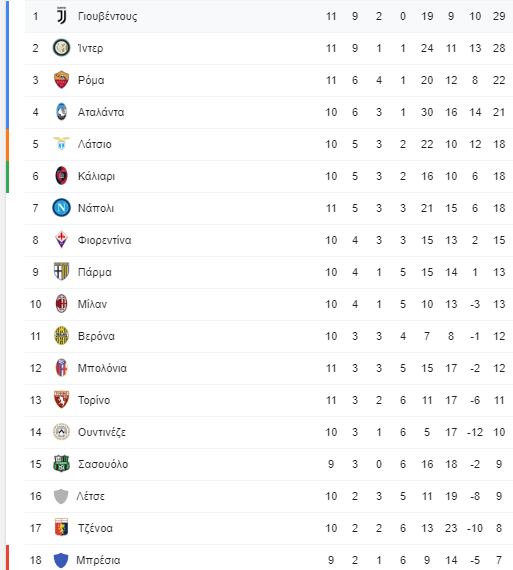Click the AC Milan crest
This screenshot has width=513, height=570.
(61, 304)
